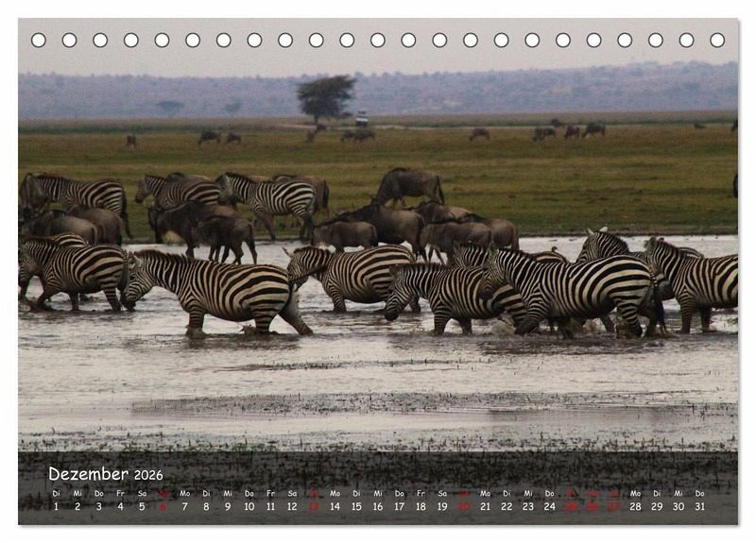Select the red Sunday date 6
This screenshot has width=756, height=543.
coord(163,506)
